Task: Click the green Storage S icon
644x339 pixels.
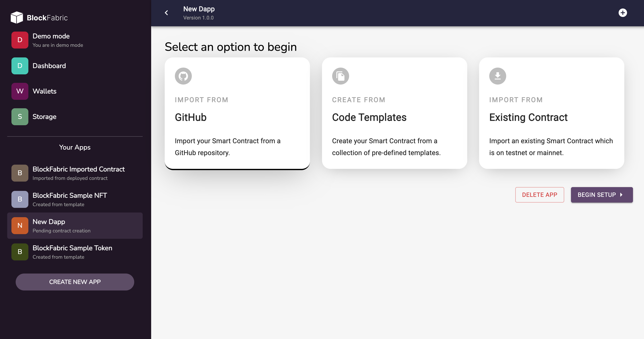Action: pyautogui.click(x=20, y=117)
